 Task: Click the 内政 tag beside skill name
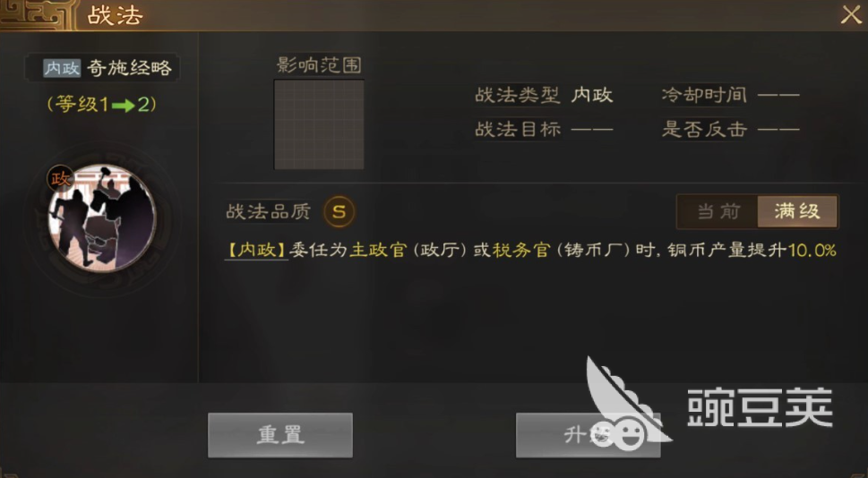(x=62, y=68)
